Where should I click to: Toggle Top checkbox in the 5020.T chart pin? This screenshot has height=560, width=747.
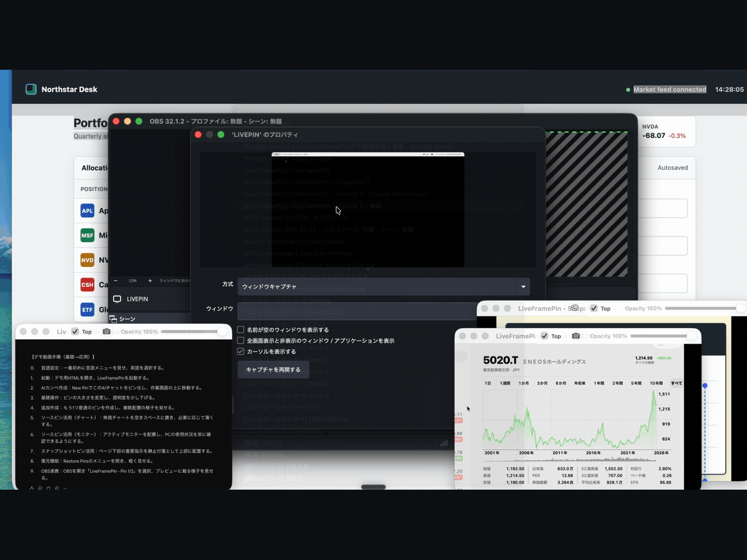tap(545, 336)
